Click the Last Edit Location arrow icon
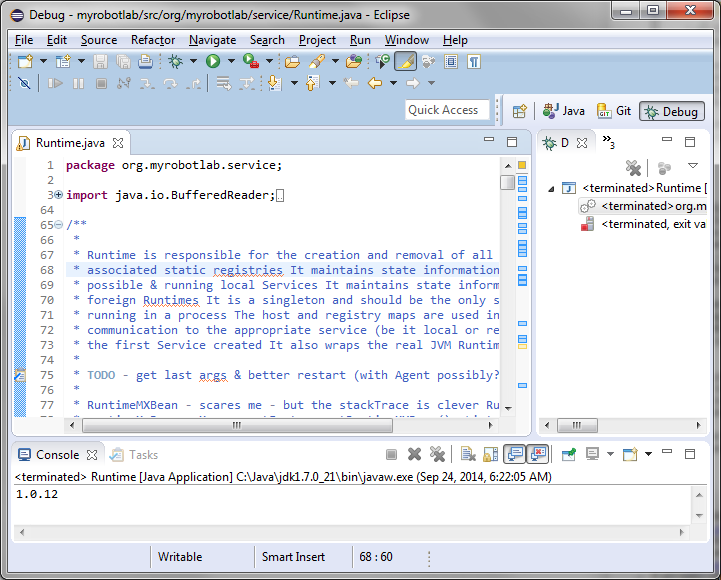Screen dimensions: 721x580 (x=351, y=83)
